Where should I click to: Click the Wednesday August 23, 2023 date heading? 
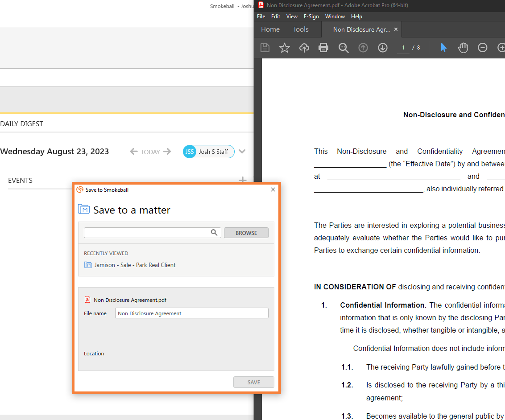(x=54, y=152)
